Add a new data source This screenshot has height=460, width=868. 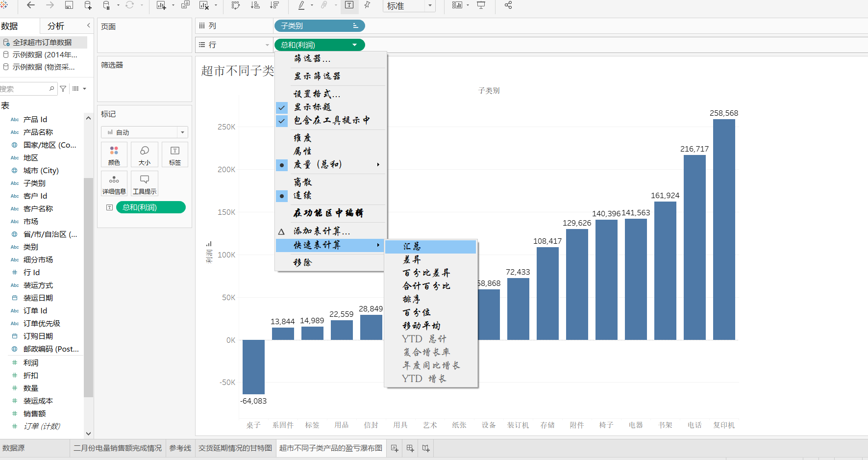(88, 5)
